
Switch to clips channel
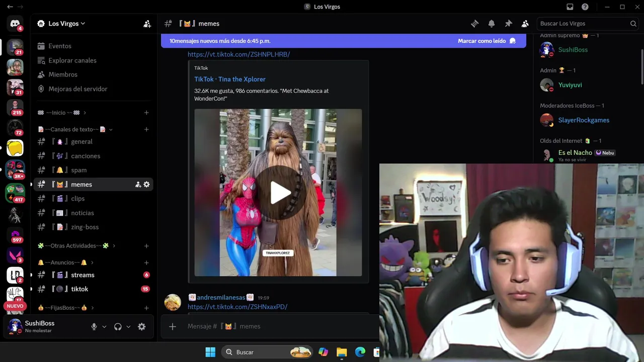[x=93, y=199]
